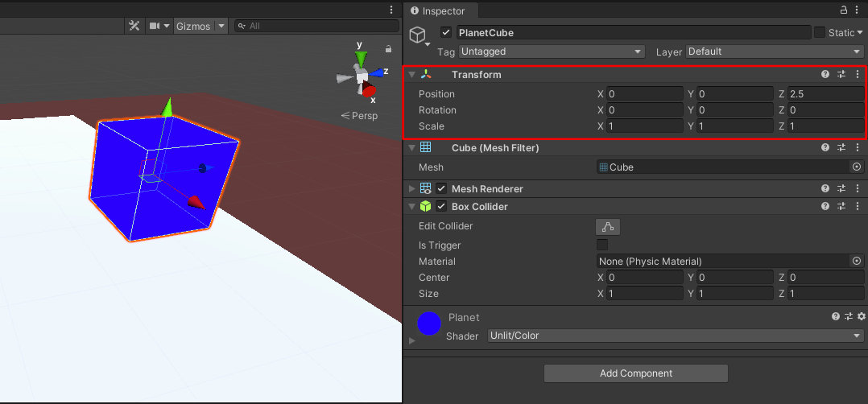Click the Add Component button
The width and height of the screenshot is (868, 404).
click(635, 373)
